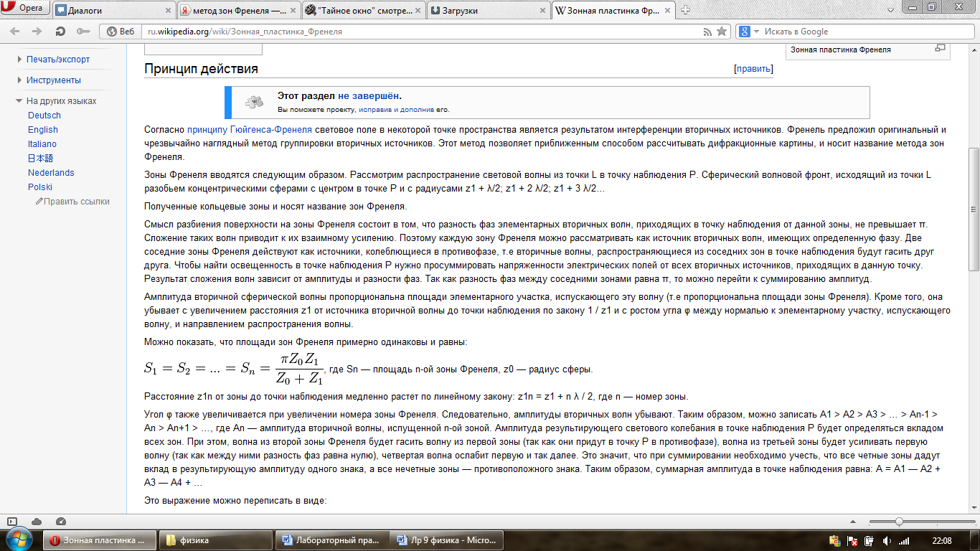The width and height of the screenshot is (980, 551).
Task: Expand Печать/экспорт sidebar section
Action: point(58,60)
